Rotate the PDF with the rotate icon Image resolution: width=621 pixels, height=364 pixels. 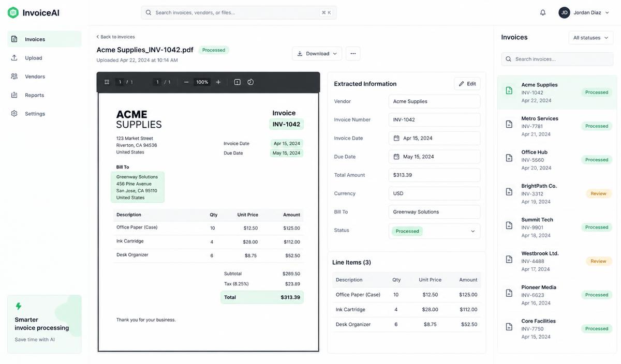tap(250, 82)
